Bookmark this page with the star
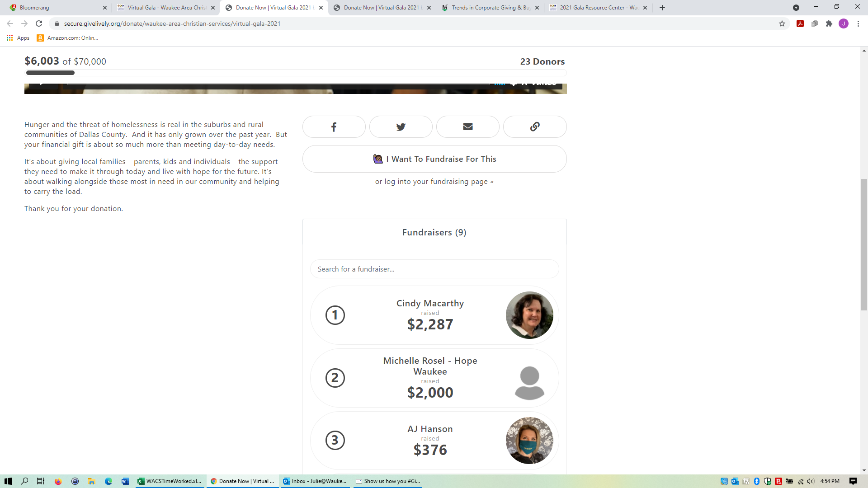The height and width of the screenshot is (488, 868). [x=782, y=24]
